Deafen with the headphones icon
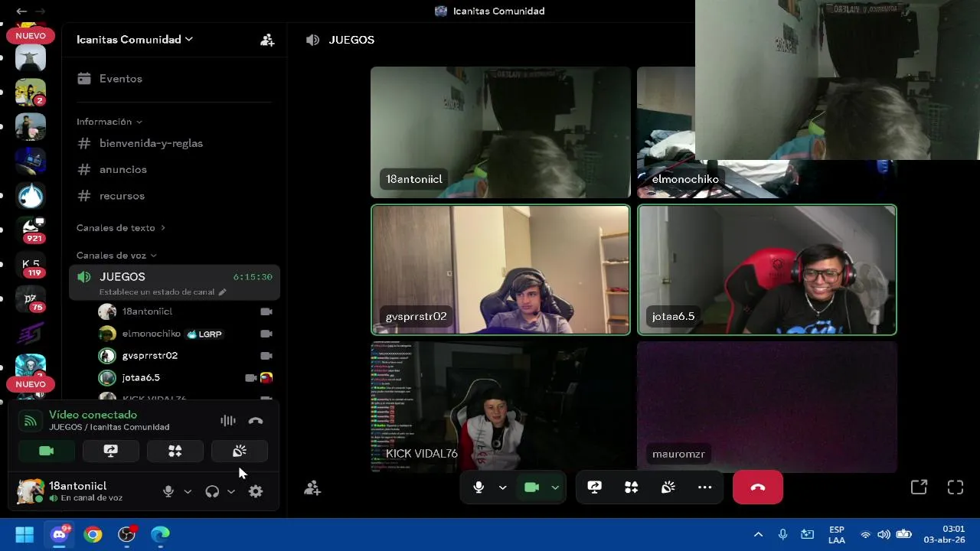 212,491
